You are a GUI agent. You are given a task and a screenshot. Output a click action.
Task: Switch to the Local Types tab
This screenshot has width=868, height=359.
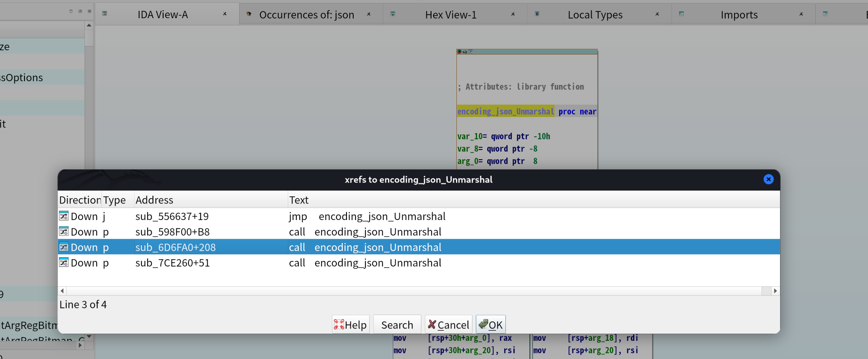click(595, 15)
